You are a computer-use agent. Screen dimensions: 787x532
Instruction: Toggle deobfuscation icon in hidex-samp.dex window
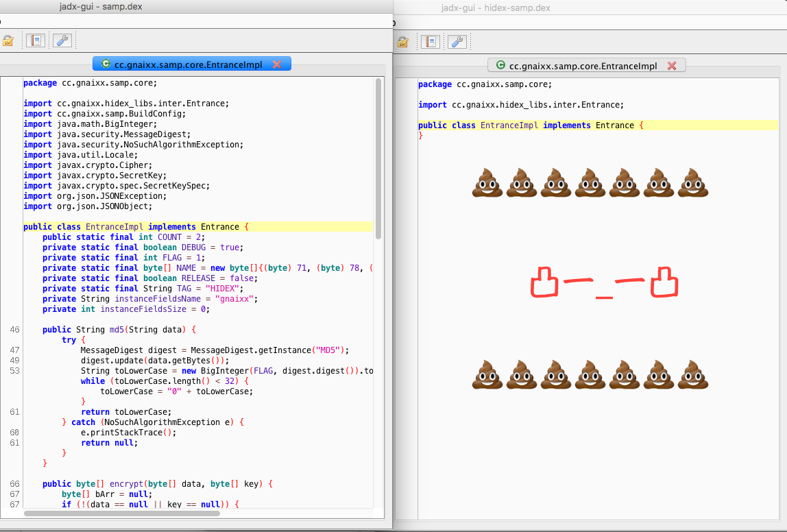(x=402, y=42)
